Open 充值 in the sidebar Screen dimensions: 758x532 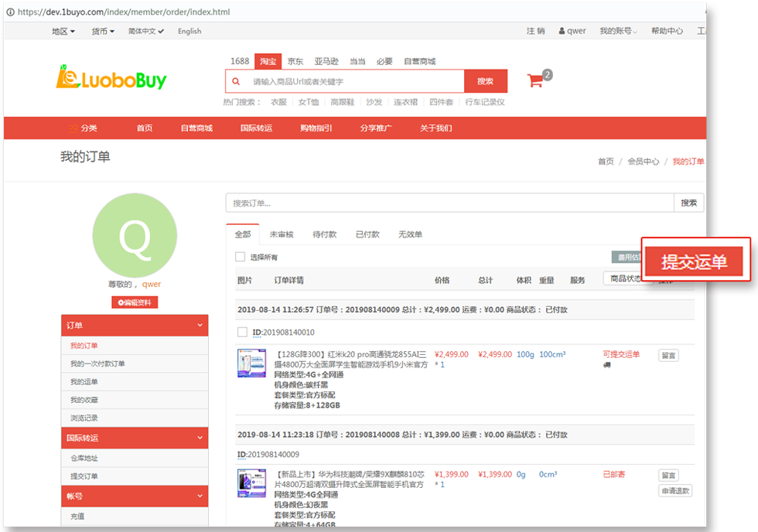(77, 516)
